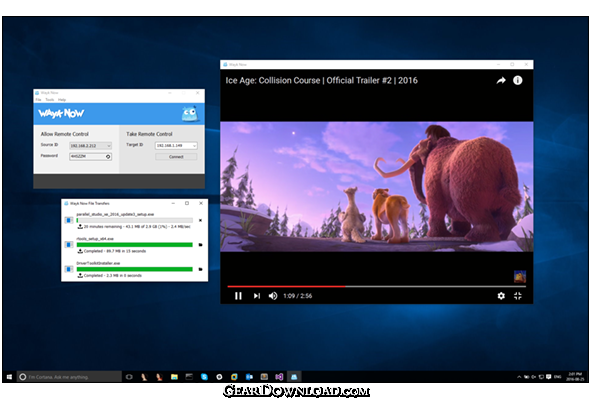
Task: Open Visual Studio from the taskbar
Action: pyautogui.click(x=279, y=377)
